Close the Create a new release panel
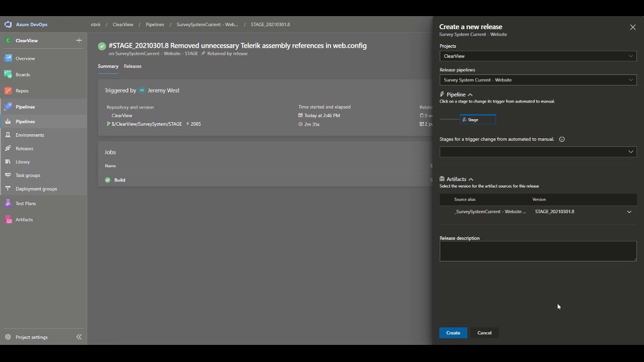Image resolution: width=644 pixels, height=362 pixels. coord(633,27)
